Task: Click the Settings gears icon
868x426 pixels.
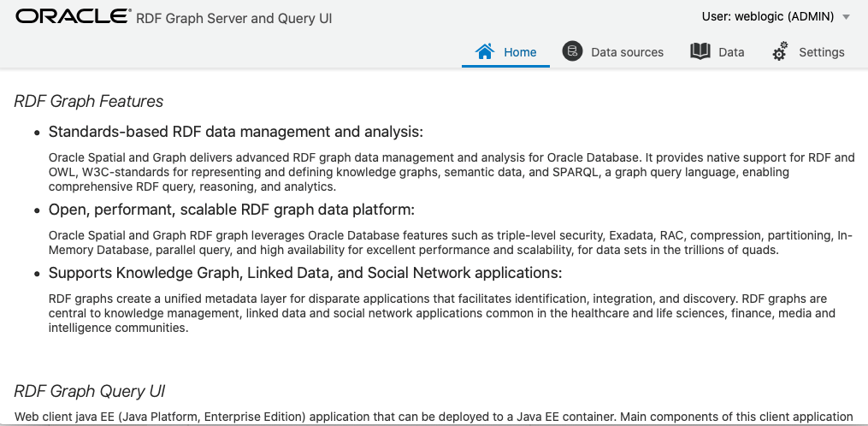Action: [780, 51]
